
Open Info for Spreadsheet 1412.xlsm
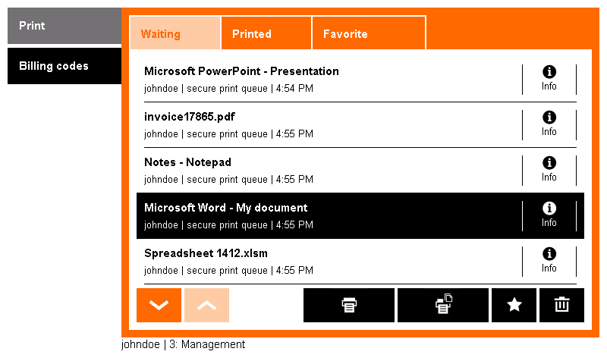[549, 261]
